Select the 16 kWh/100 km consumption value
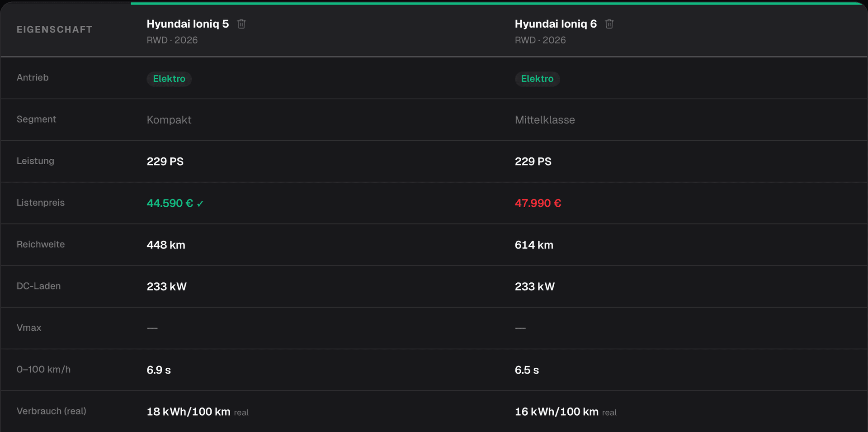Screen dimensions: 868x432 coord(557,412)
